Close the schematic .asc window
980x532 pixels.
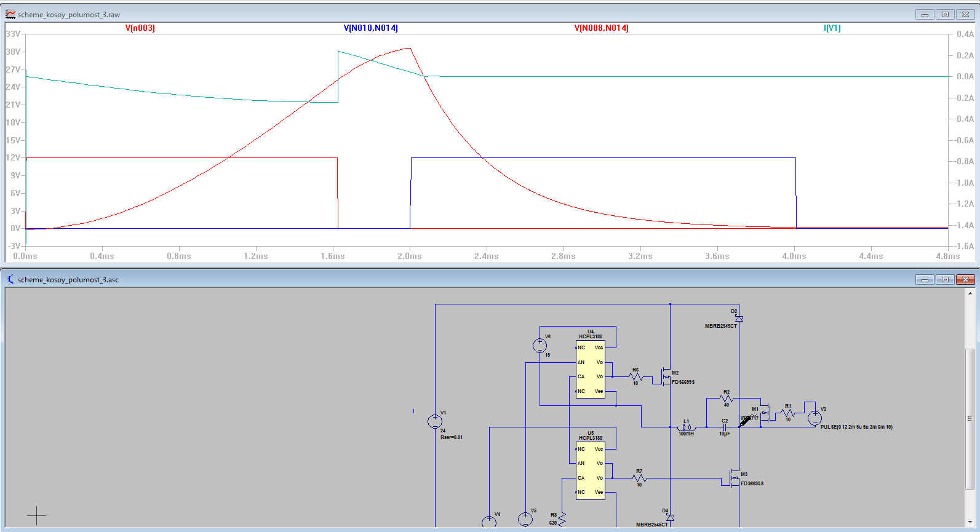tap(965, 279)
